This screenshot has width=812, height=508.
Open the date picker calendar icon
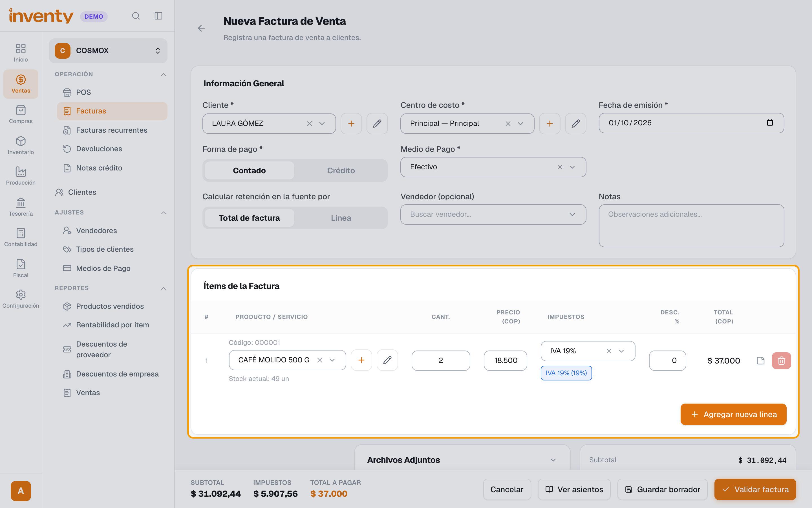point(770,123)
